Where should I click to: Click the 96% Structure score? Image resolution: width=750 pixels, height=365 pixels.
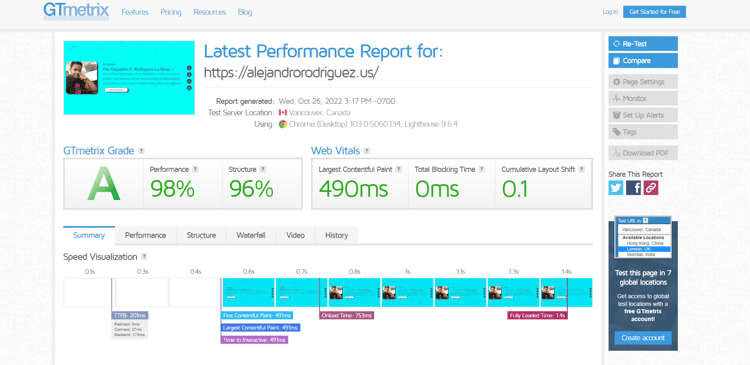coord(251,189)
